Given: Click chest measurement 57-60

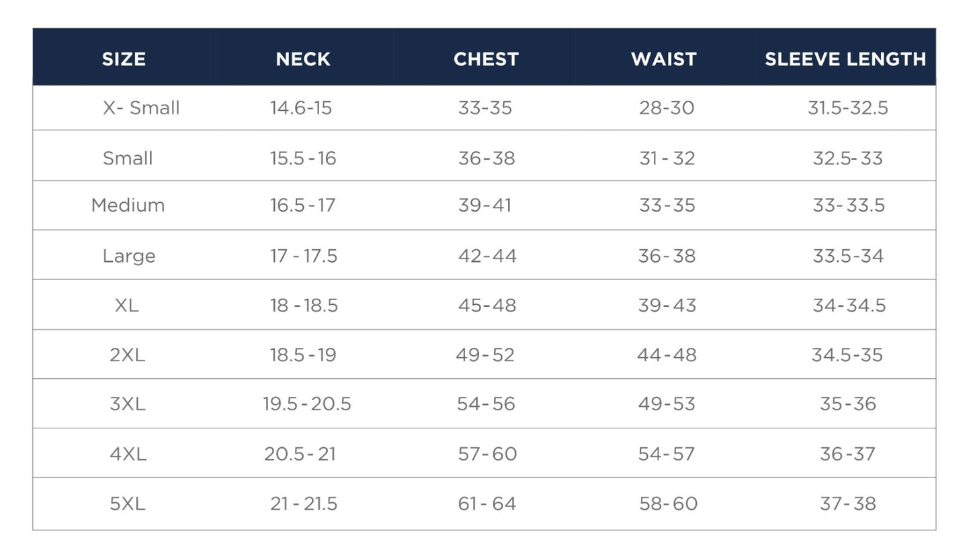Looking at the screenshot, I should (x=487, y=455).
